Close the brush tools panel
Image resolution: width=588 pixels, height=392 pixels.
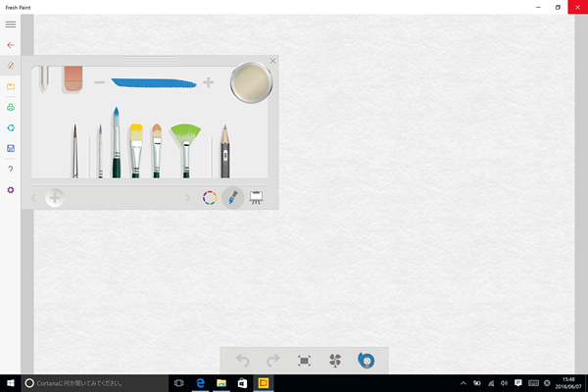pyautogui.click(x=272, y=62)
